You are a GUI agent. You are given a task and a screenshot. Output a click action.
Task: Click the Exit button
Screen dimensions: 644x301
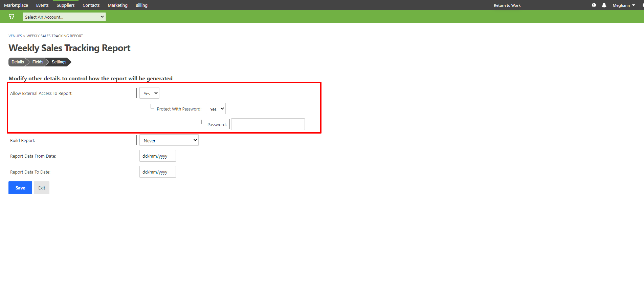(42, 188)
